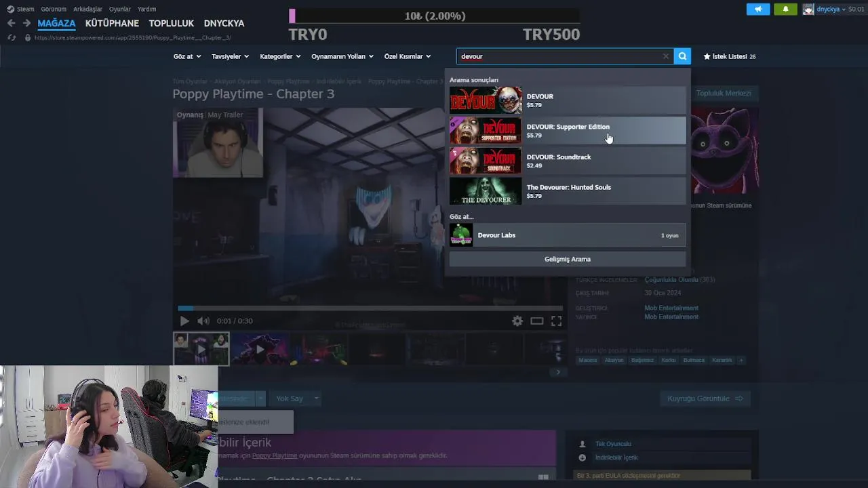Select The Devourer: Hunted Souls result

click(x=568, y=191)
